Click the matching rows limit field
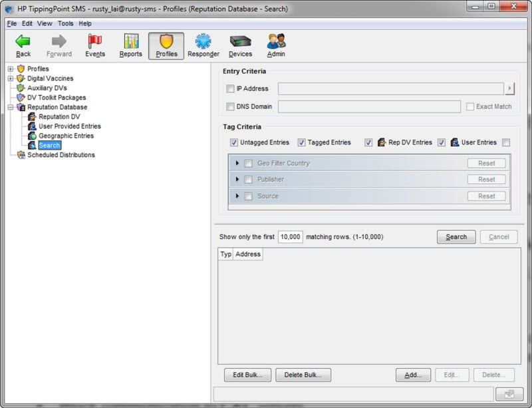The height and width of the screenshot is (408, 532). 291,237
